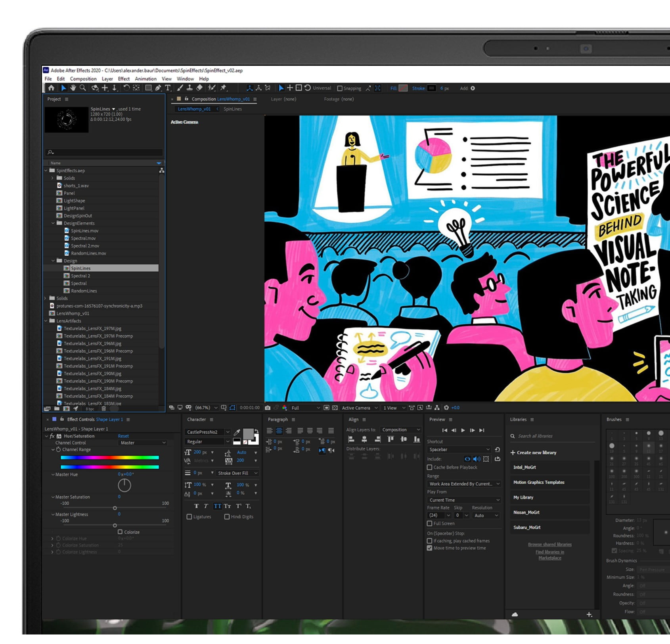Open the Effect menu
This screenshot has height=644, width=670.
[x=124, y=79]
